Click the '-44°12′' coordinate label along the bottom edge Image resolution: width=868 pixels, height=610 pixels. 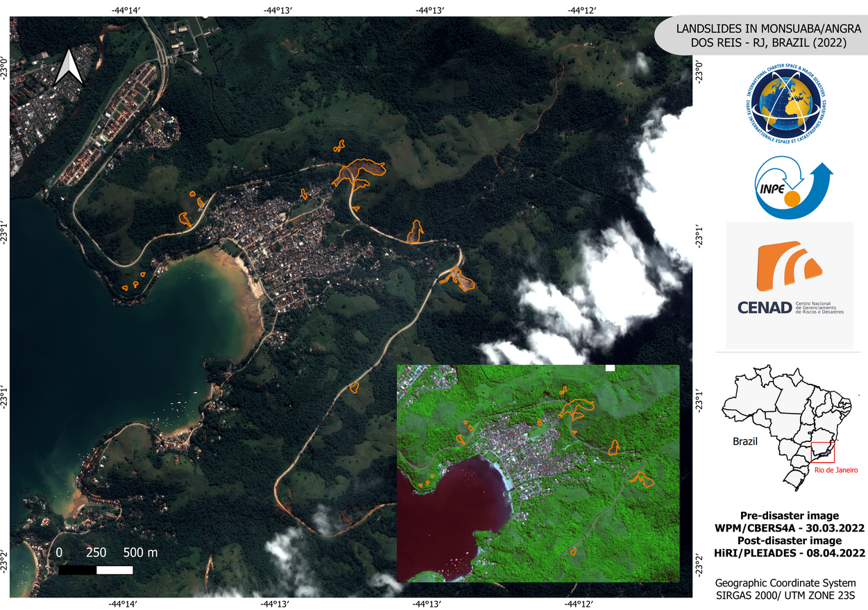click(x=581, y=603)
